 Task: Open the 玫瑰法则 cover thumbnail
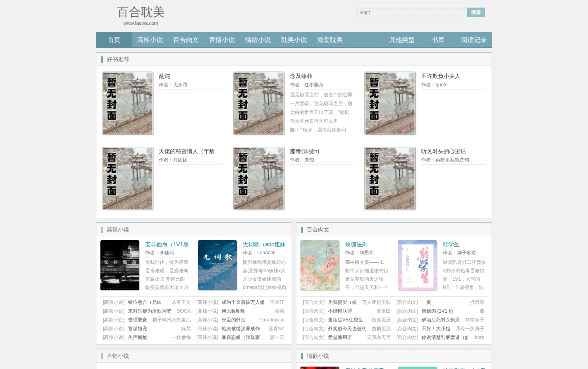tap(320, 265)
